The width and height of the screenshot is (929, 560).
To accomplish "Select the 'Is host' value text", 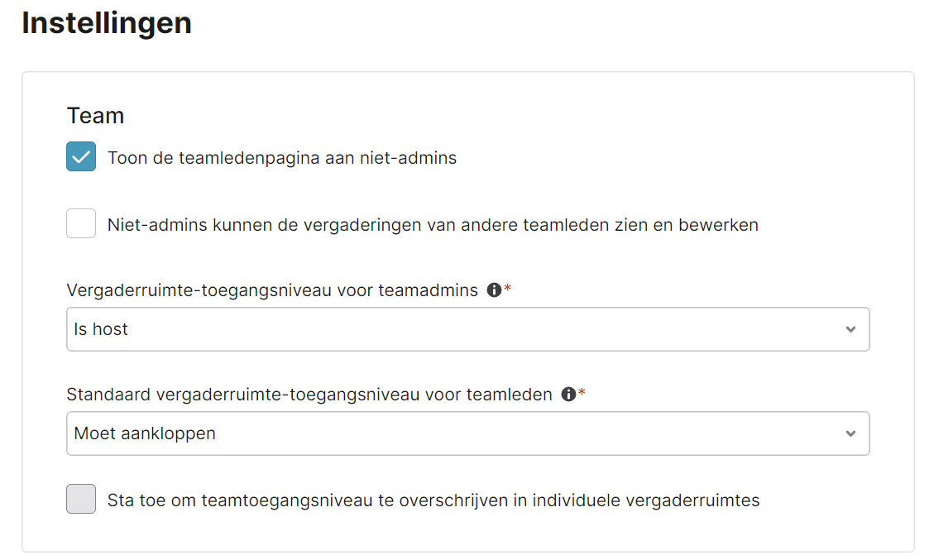I will [x=101, y=329].
